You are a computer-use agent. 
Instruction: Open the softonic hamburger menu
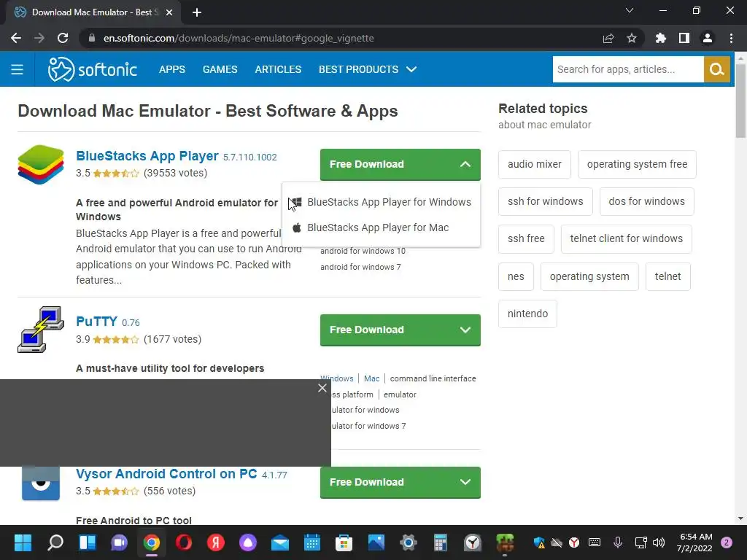(18, 69)
